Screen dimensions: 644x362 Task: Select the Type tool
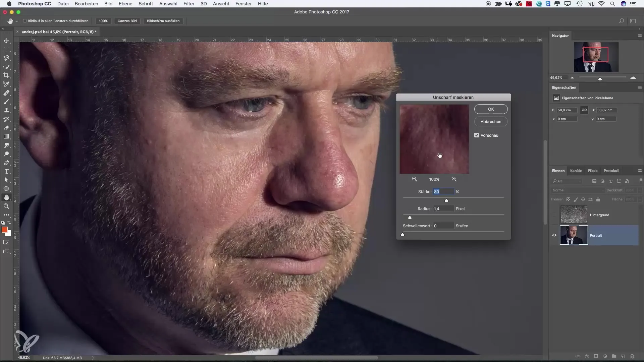point(6,171)
